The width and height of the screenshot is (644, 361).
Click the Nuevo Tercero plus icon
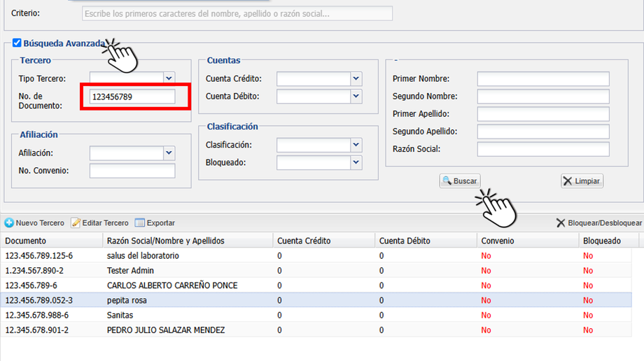pyautogui.click(x=9, y=223)
